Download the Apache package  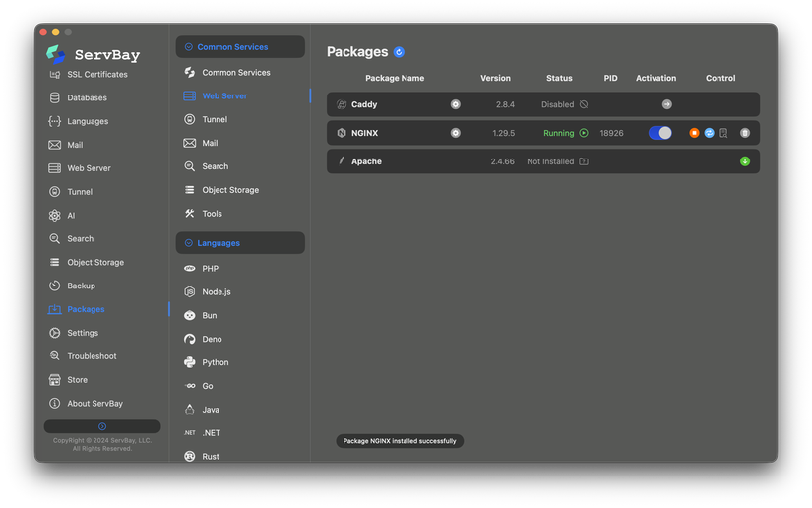click(745, 161)
